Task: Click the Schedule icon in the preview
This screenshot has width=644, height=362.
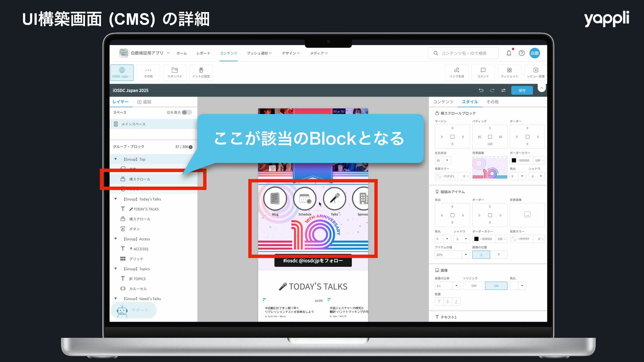Action: pos(305,199)
